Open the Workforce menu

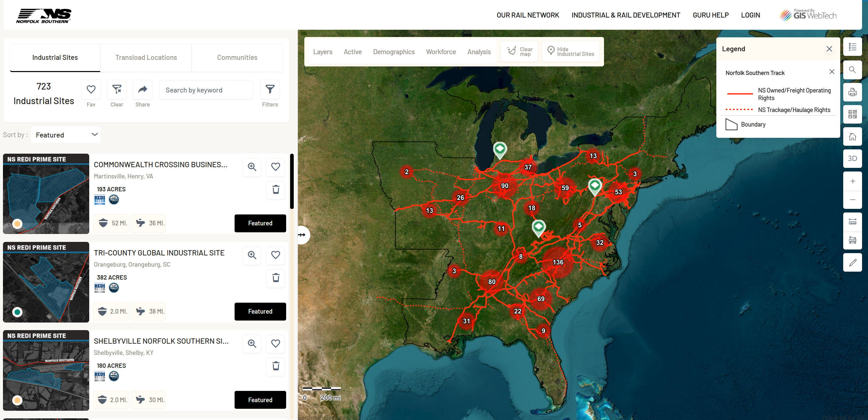[440, 52]
